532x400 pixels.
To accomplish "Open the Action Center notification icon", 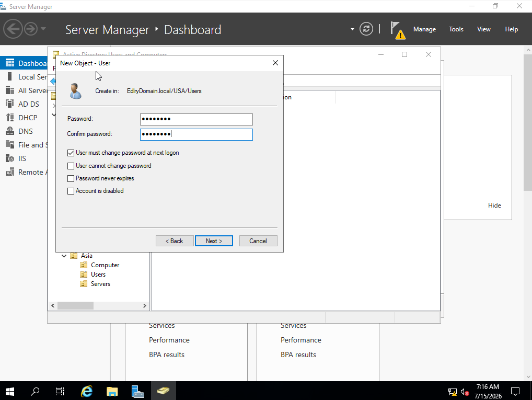I will click(515, 392).
